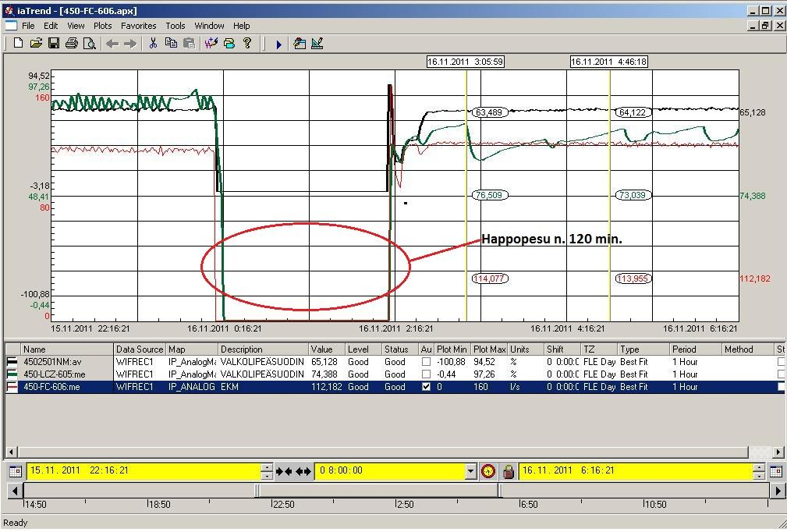Open the trend wizard wand icon
Screen dimensions: 787x532
click(x=211, y=44)
